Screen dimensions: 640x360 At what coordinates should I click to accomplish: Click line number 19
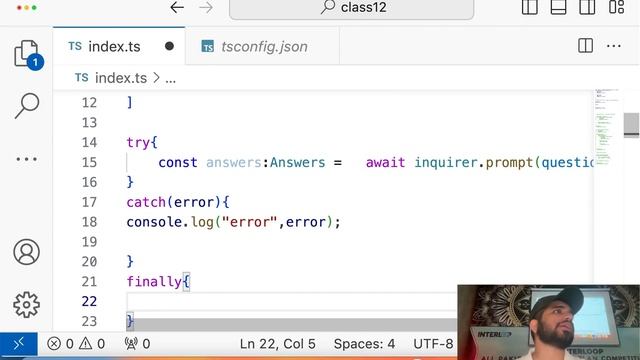pos(89,242)
